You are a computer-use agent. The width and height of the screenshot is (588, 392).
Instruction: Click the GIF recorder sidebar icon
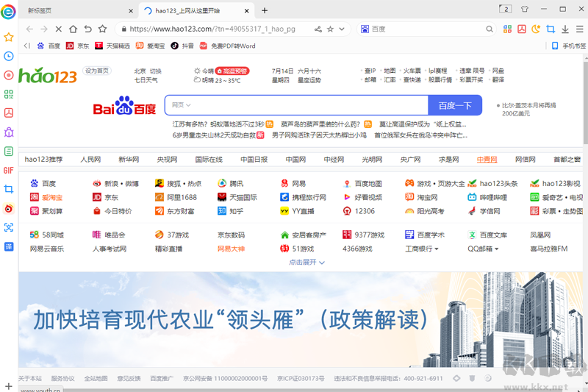9,170
